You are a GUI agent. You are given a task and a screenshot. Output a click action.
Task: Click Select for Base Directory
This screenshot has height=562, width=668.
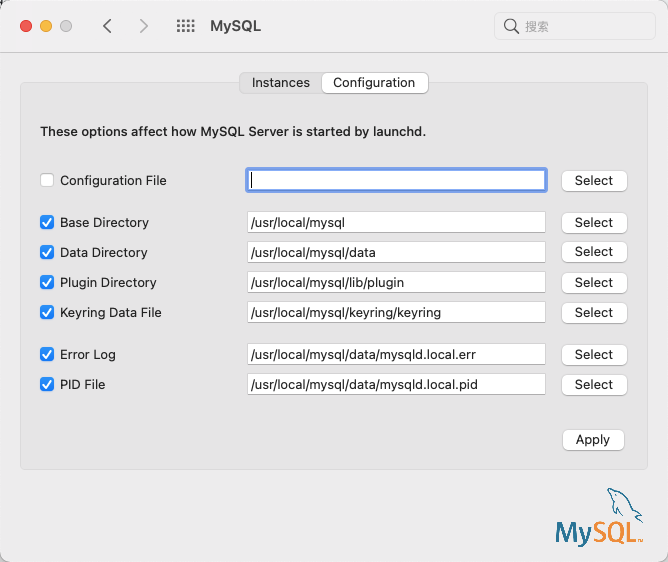tap(594, 222)
